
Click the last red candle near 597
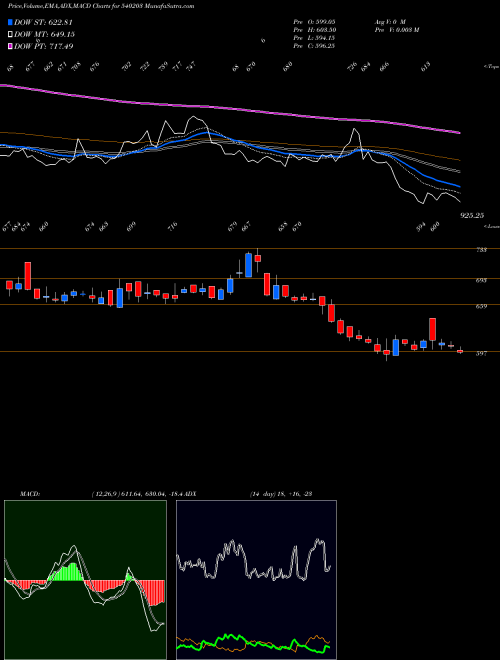click(x=460, y=351)
